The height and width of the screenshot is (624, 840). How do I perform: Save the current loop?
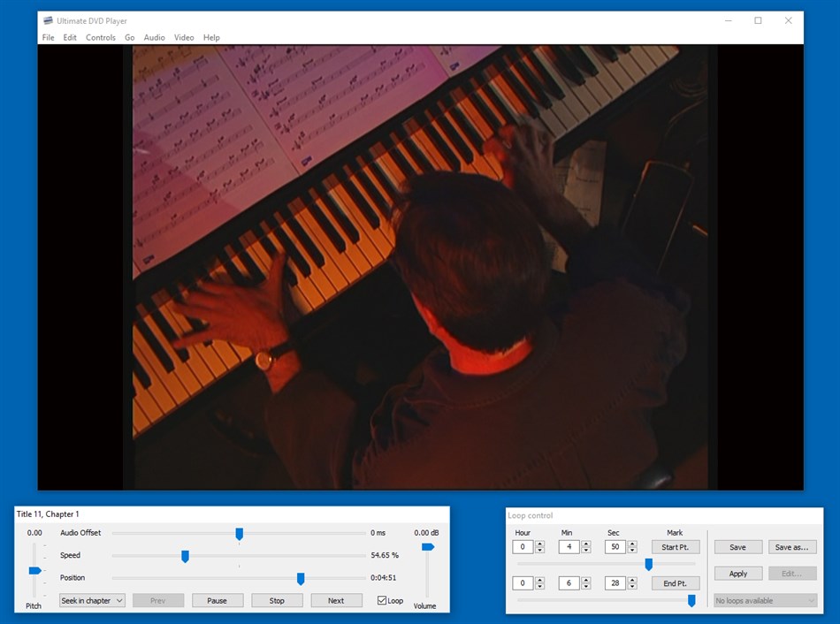tap(737, 546)
